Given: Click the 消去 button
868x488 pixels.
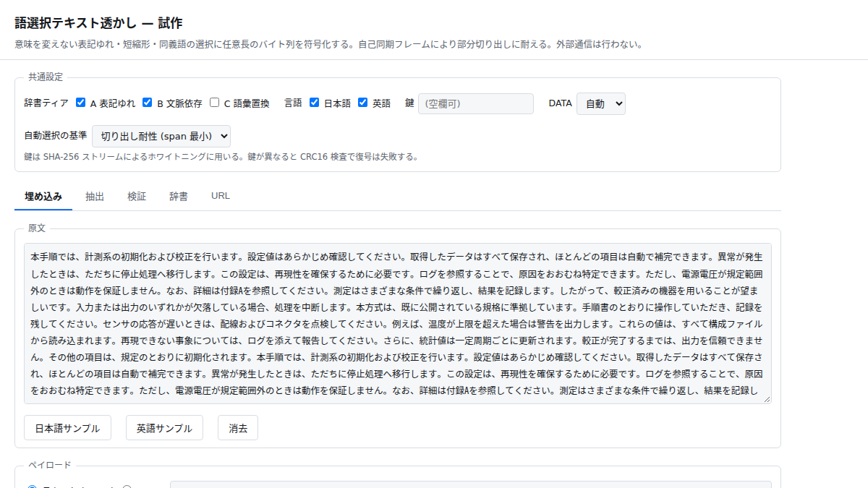Looking at the screenshot, I should [x=238, y=428].
